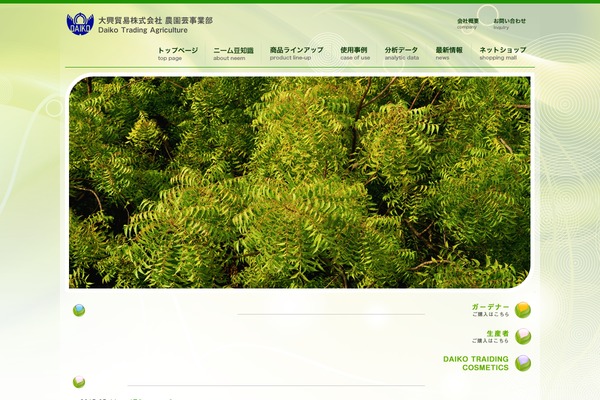Open the DAIKO TRAIDING COSMETICS link
Image resolution: width=600 pixels, height=400 pixels.
click(476, 363)
